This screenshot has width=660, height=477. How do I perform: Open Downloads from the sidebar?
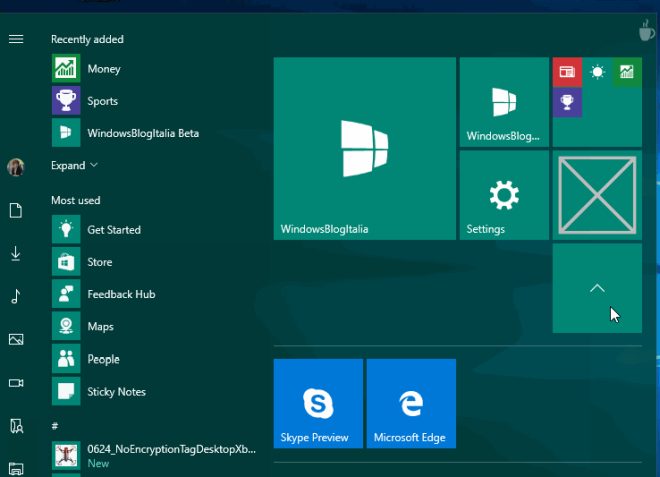tap(16, 254)
